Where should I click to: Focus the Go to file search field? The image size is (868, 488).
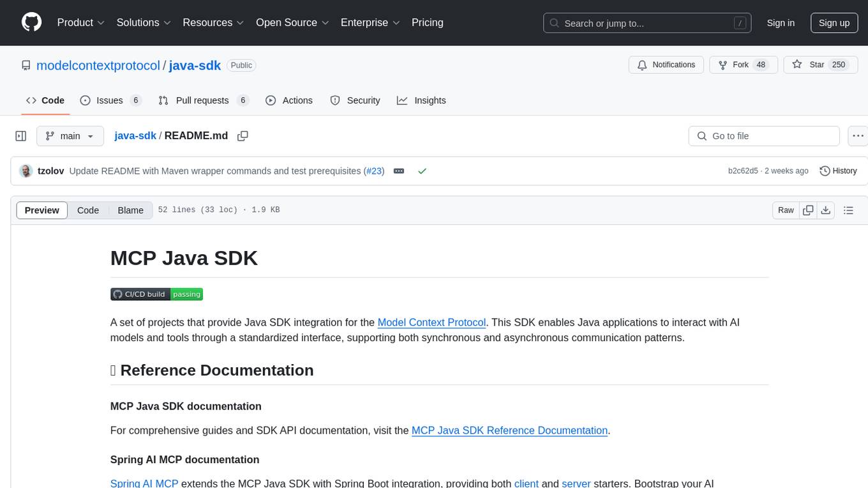coord(764,136)
